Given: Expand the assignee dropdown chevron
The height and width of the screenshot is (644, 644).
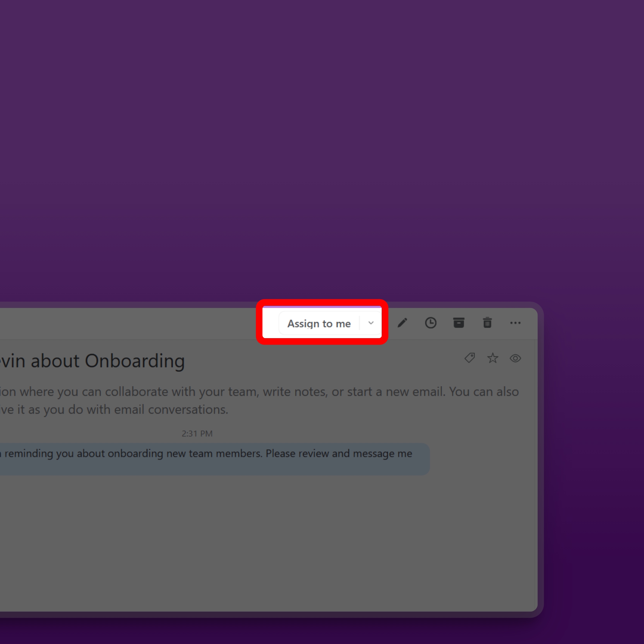Looking at the screenshot, I should pos(371,323).
